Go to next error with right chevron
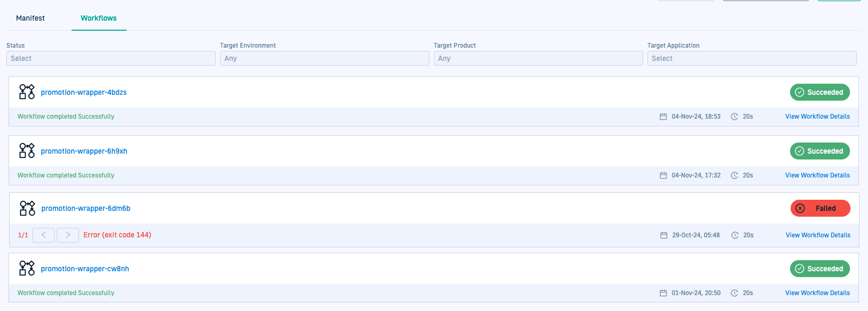 [68, 235]
